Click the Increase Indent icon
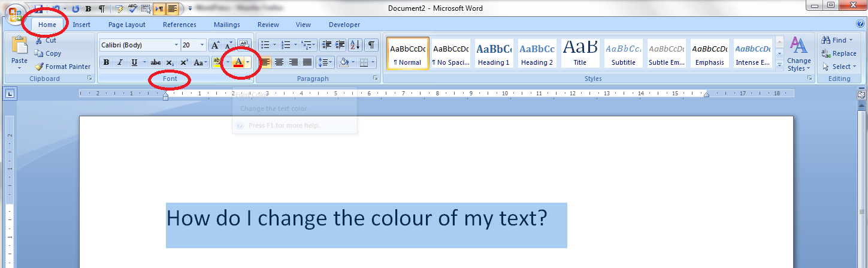 (x=340, y=45)
